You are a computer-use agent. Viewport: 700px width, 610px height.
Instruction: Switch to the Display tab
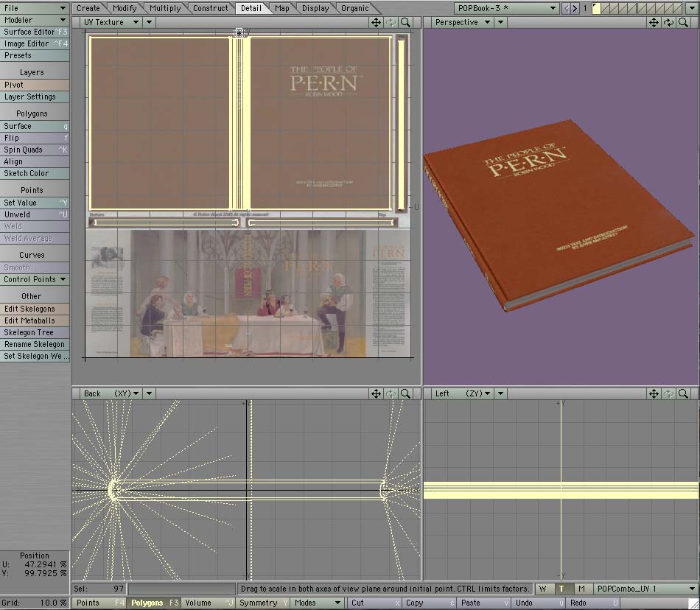tap(315, 8)
